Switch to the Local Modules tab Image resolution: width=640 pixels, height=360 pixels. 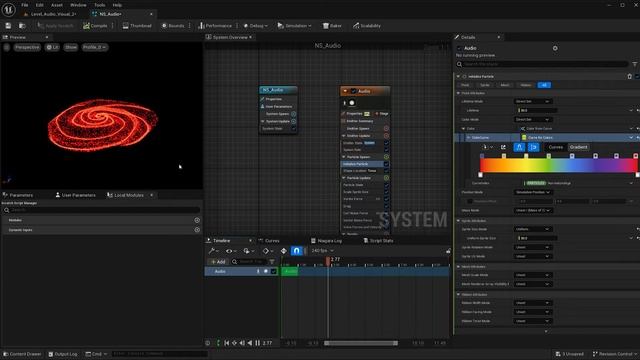(125, 195)
